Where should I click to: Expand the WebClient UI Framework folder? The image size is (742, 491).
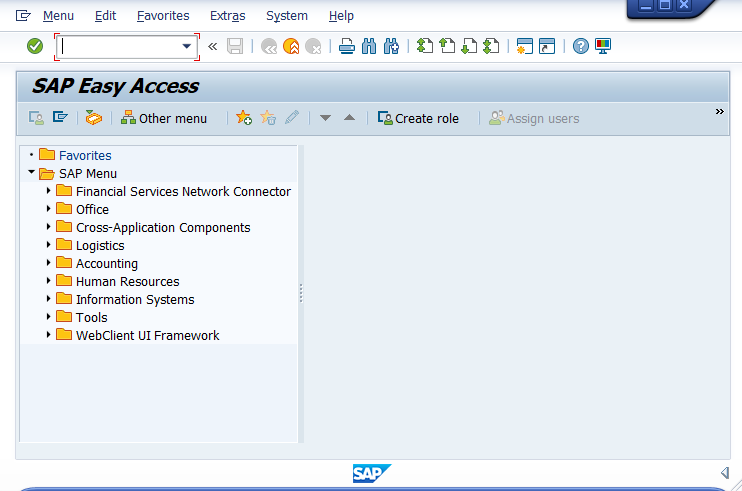tap(48, 334)
